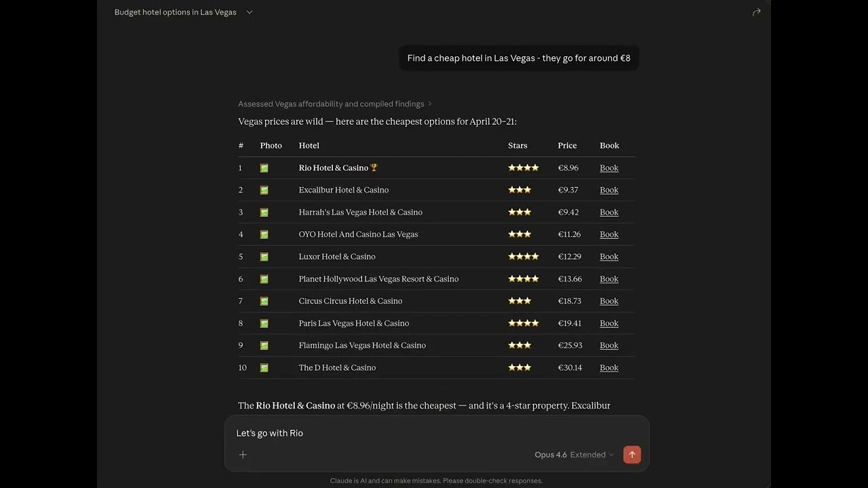868x488 pixels.
Task: Click the price "€8.96"
Action: 568,167
